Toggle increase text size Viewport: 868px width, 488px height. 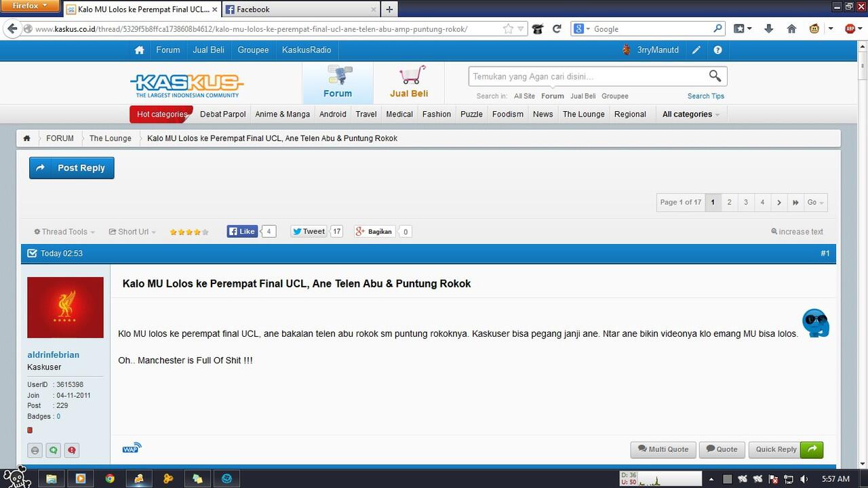[x=797, y=232]
